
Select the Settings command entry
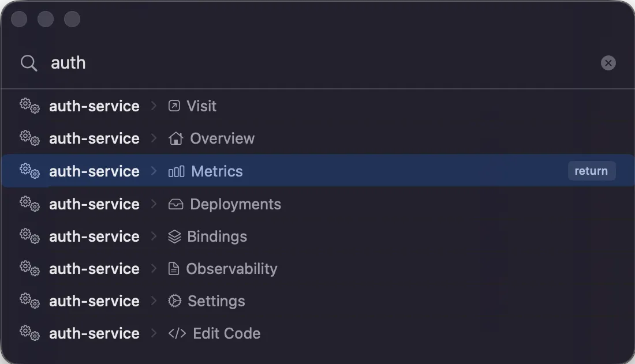coord(216,301)
